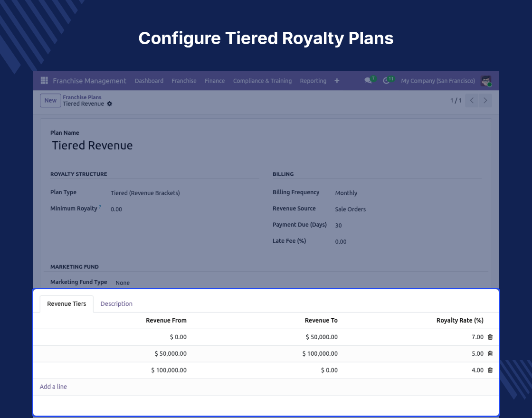Viewport: 532px width, 418px height.
Task: Click the Revenue To column header
Action: [321, 320]
